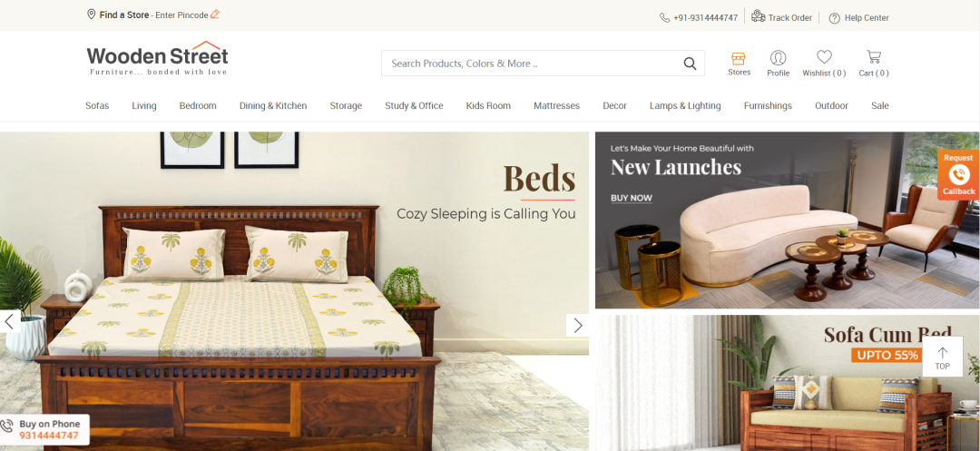The image size is (980, 451).
Task: Open the Wishlist heart icon
Action: (x=824, y=57)
